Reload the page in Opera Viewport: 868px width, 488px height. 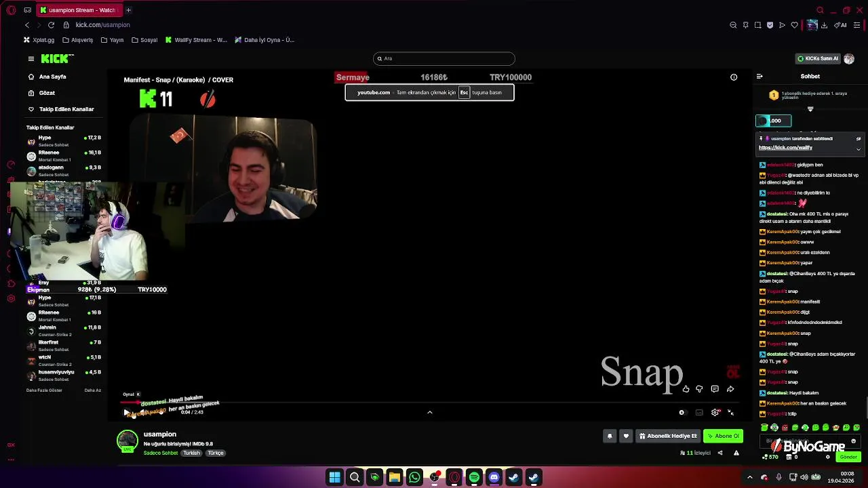[x=51, y=25]
